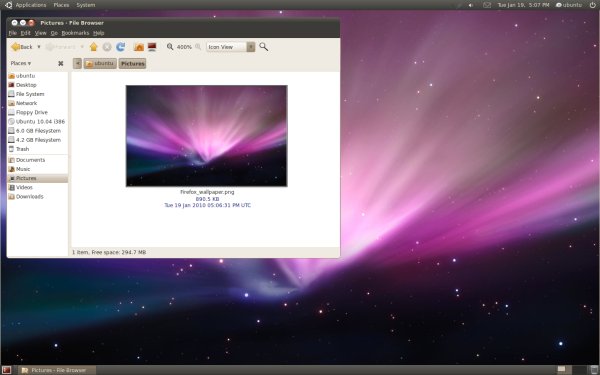
Task: Select Ubuntu 10.04 i386 disc in the sidebar
Action: click(x=38, y=122)
